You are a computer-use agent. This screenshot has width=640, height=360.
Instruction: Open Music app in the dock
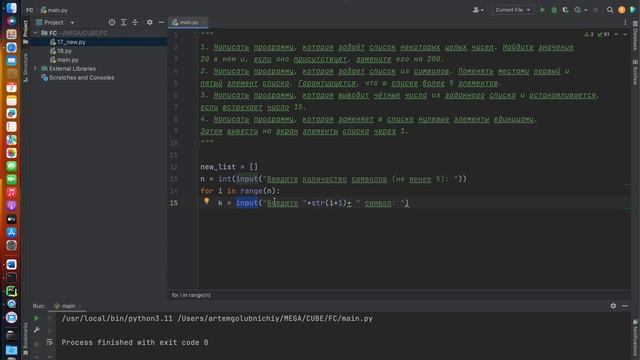coord(11,192)
